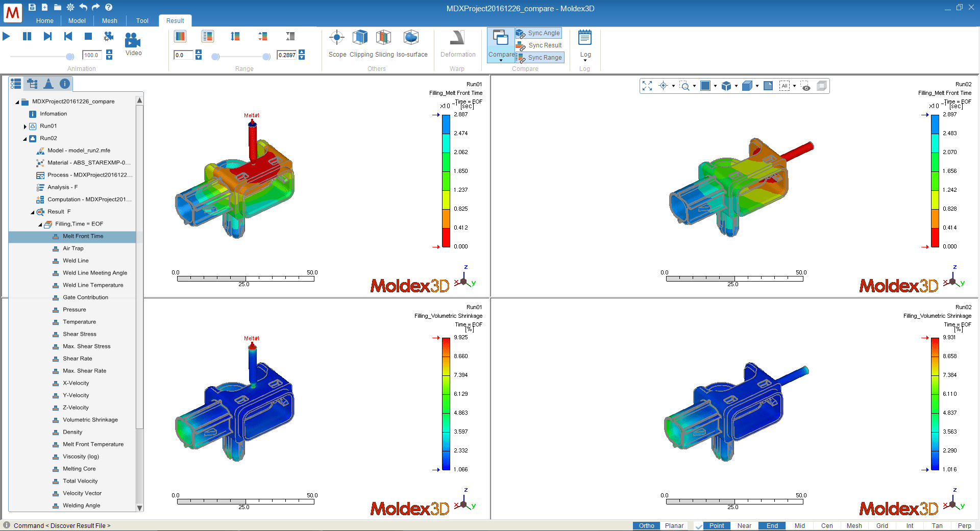Create a new project from the quick access bar
Image resolution: width=980 pixels, height=531 pixels.
(x=45, y=7)
